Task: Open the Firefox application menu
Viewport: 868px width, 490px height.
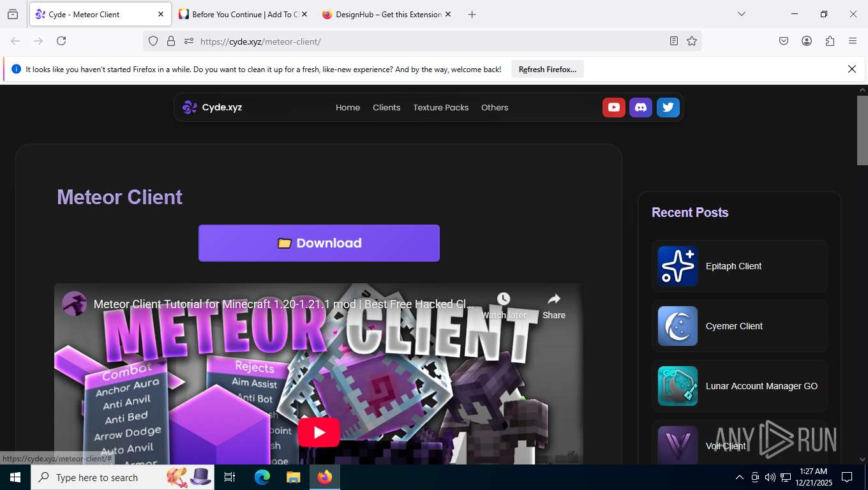Action: pos(853,41)
